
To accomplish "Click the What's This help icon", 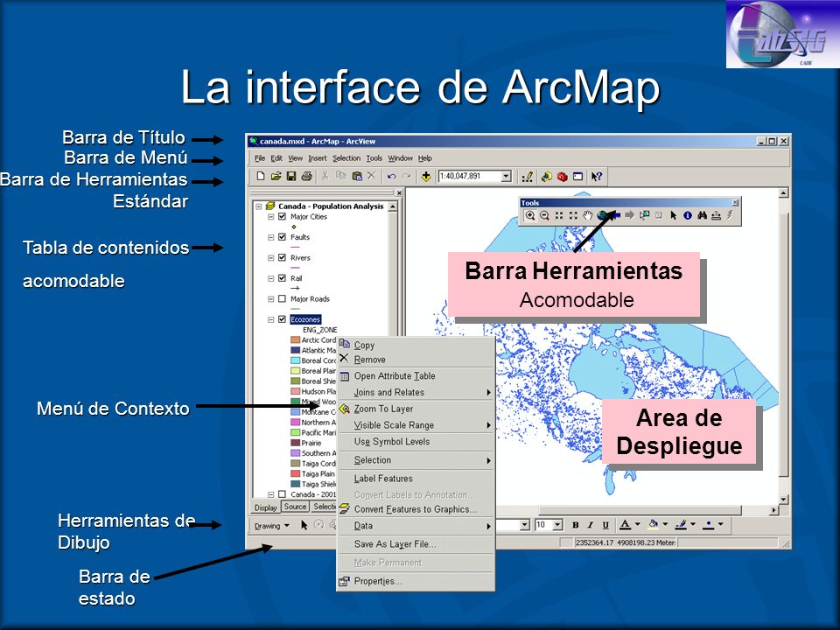I will pyautogui.click(x=596, y=176).
